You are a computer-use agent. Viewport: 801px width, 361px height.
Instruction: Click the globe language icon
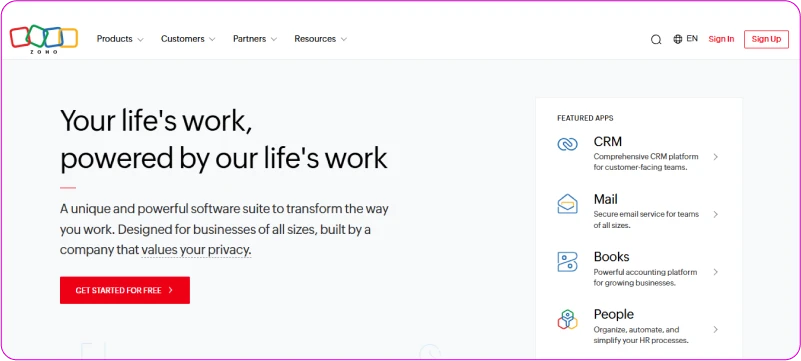point(678,39)
